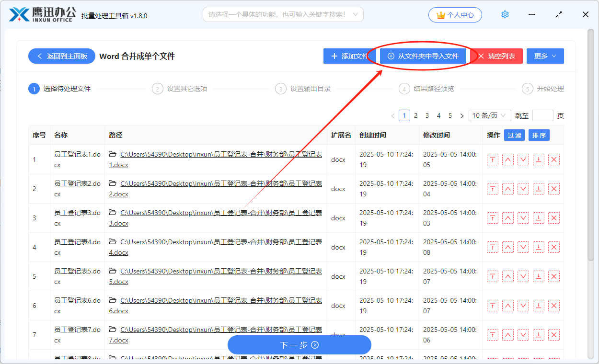
Task: Open settings via the gear icon
Action: [505, 14]
